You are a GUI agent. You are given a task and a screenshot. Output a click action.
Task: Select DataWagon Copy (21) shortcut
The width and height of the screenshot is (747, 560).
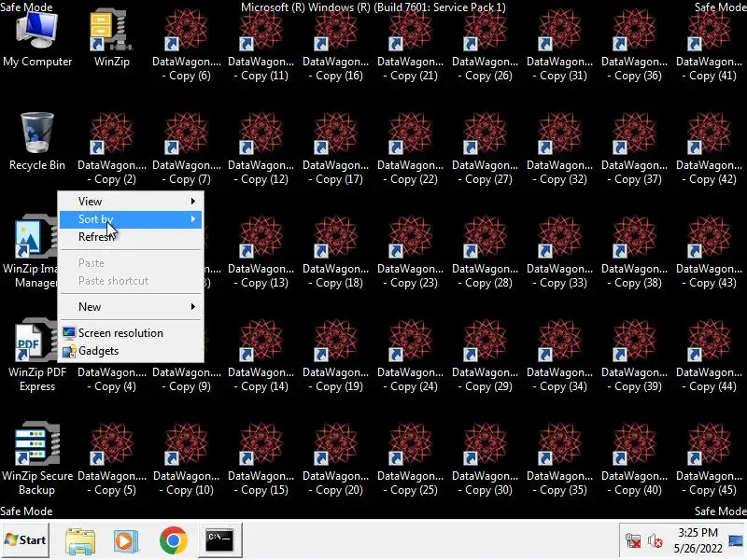[x=411, y=47]
